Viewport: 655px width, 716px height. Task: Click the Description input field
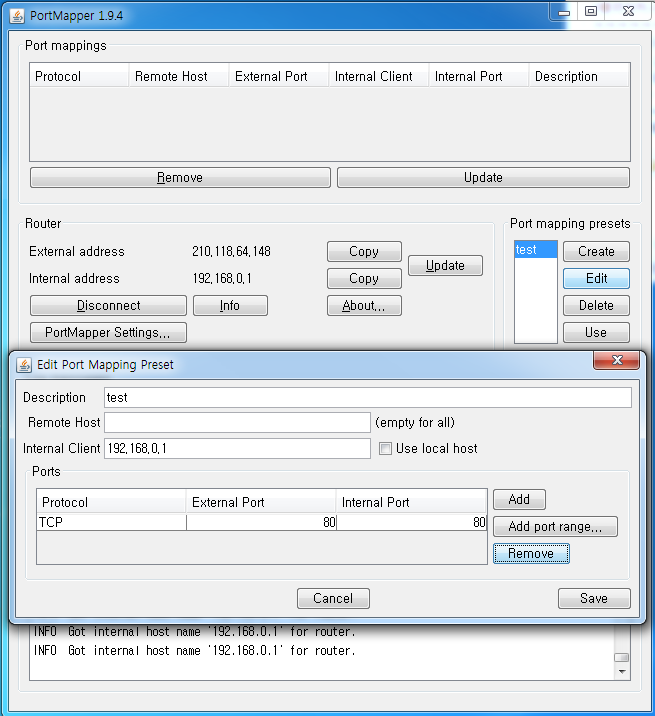pos(368,397)
